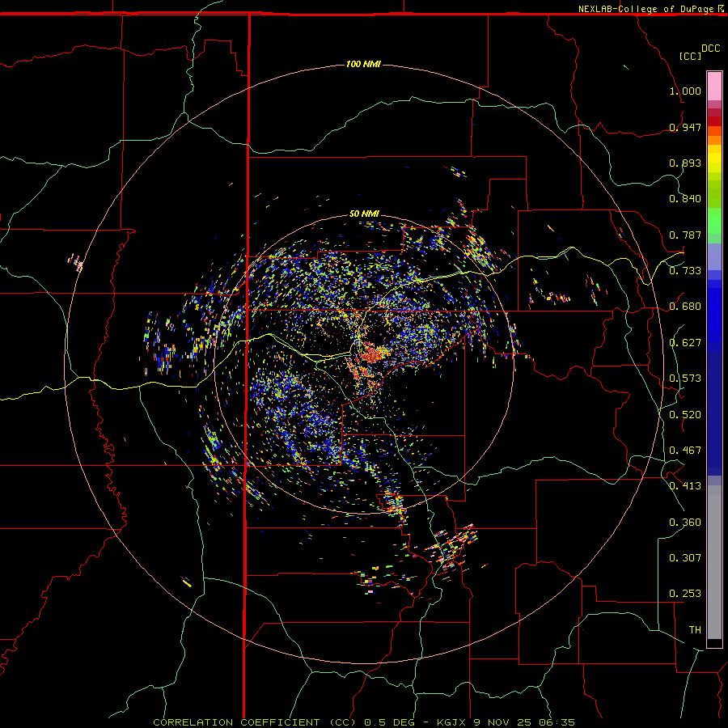The height and width of the screenshot is (728, 728).
Task: Select the 0.893 scale value
Action: (685, 163)
